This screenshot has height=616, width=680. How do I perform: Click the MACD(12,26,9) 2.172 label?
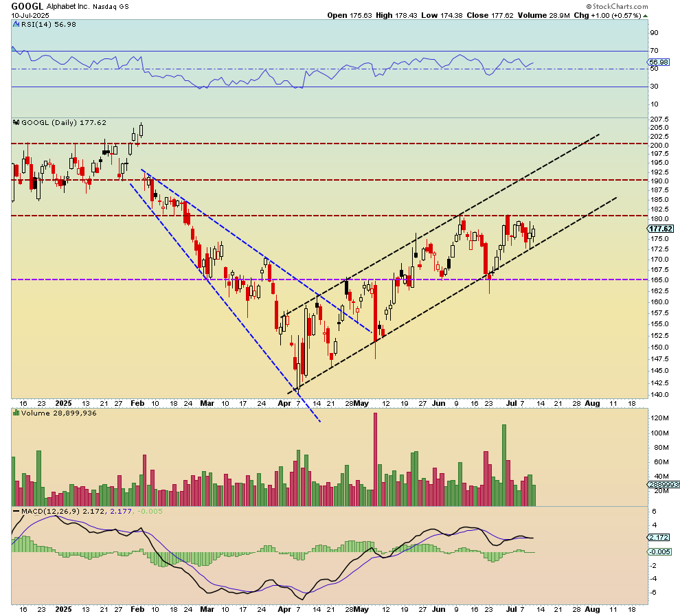[x=63, y=512]
